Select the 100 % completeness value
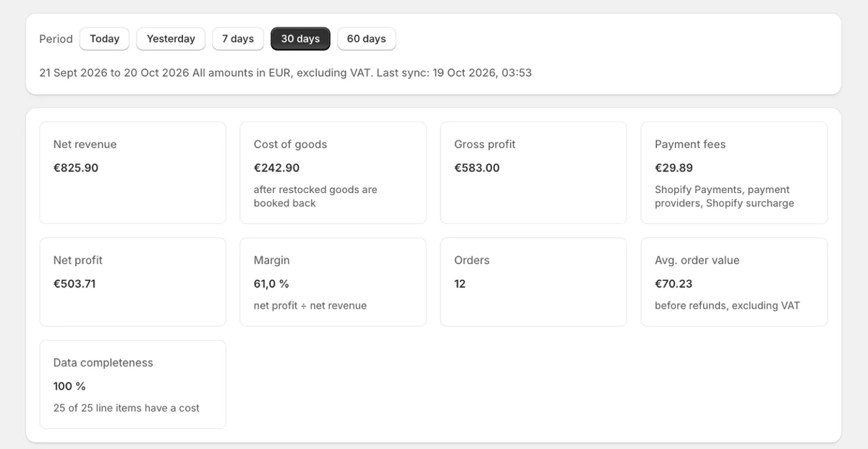The width and height of the screenshot is (868, 449). tap(69, 386)
